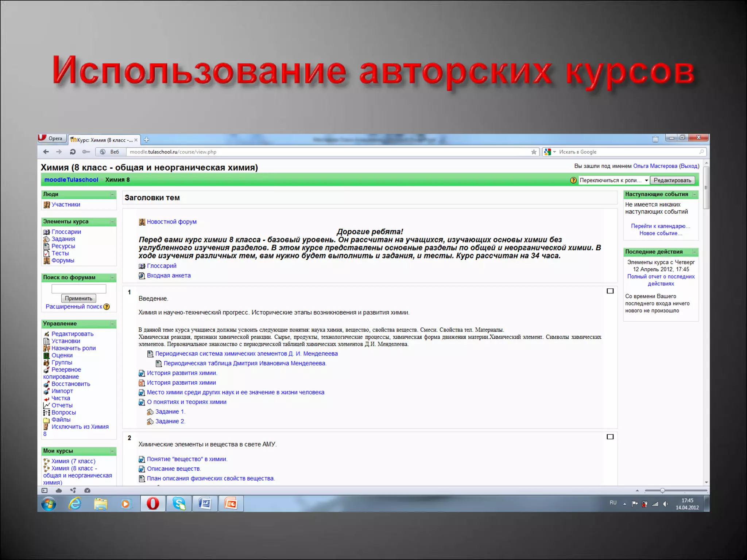The width and height of the screenshot is (747, 560).
Task: Adjust the page zoom slider
Action: (x=662, y=491)
